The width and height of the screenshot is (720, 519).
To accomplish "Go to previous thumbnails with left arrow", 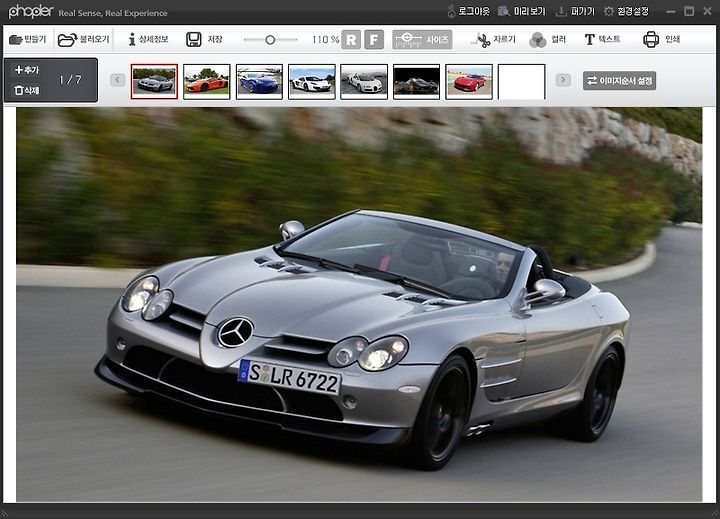I will click(118, 80).
